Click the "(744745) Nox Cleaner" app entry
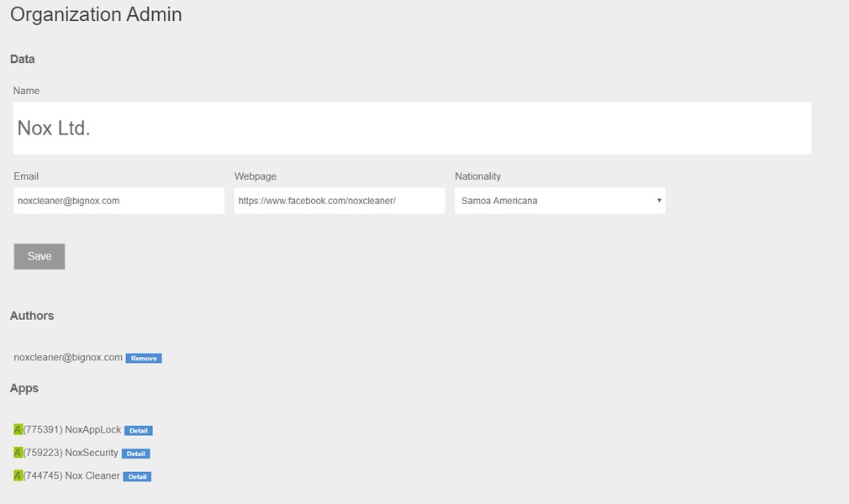The image size is (849, 504). click(71, 475)
